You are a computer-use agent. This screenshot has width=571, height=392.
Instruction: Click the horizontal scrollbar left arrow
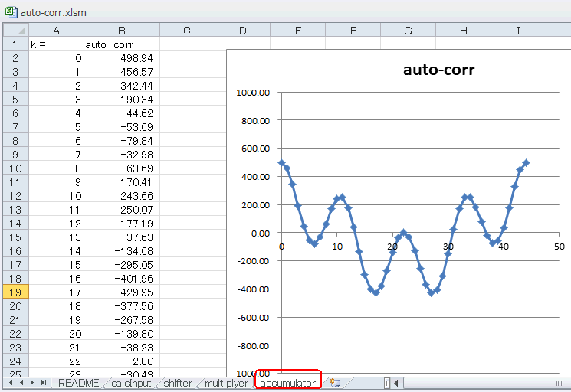[x=396, y=383]
